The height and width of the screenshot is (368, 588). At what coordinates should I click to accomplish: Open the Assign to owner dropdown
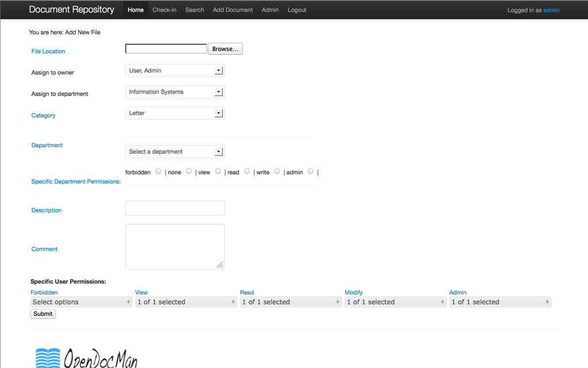(175, 71)
